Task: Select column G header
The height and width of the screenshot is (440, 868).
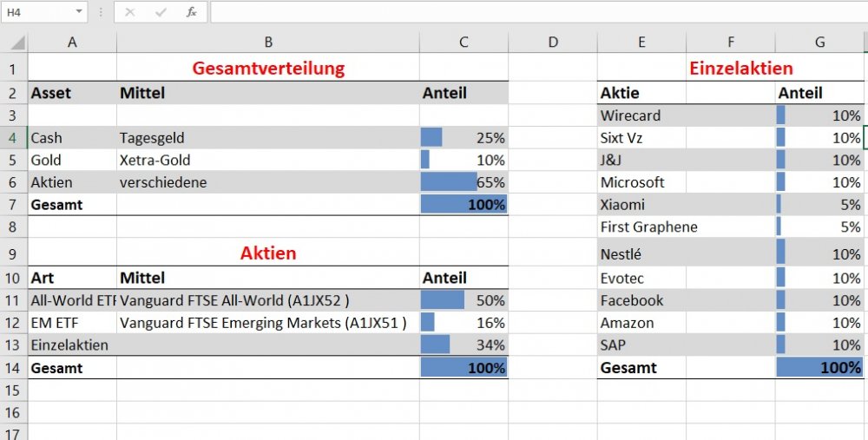Action: 819,43
